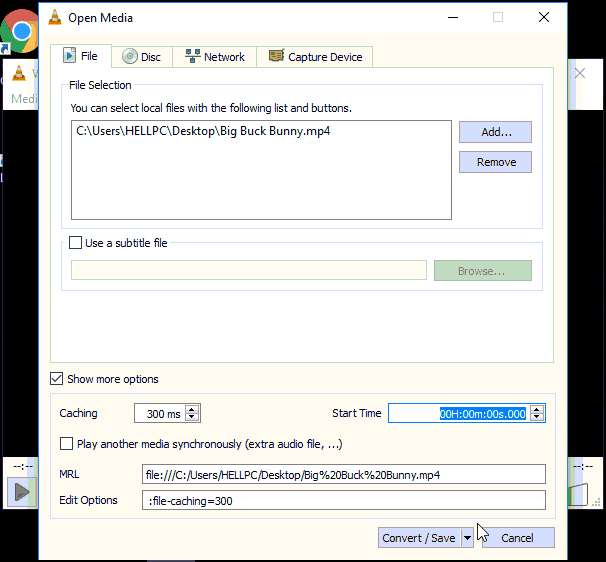Screen dimensions: 606x562
Task: Click the Capture Device tab's card icon
Action: point(276,56)
